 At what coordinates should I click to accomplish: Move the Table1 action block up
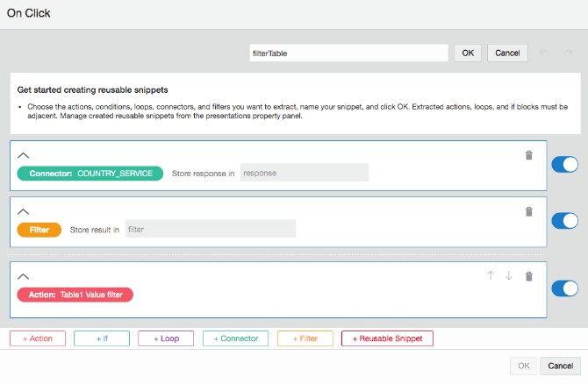coord(491,276)
